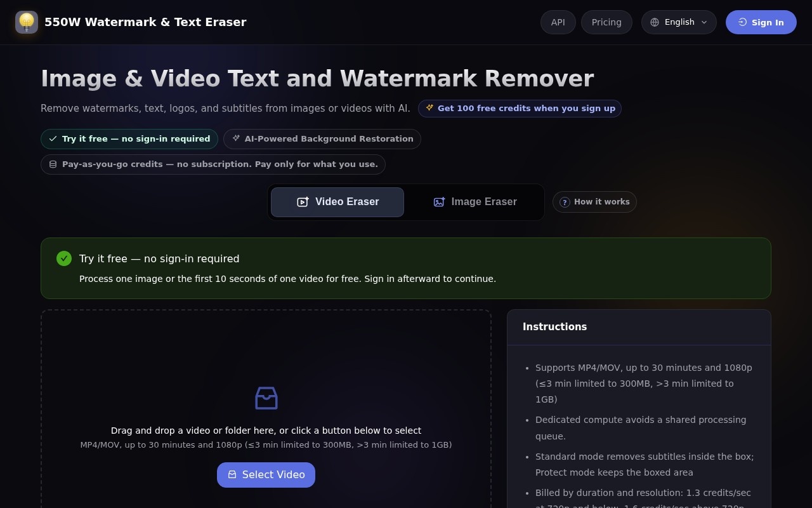
Task: Click the Sign In button
Action: click(x=761, y=22)
